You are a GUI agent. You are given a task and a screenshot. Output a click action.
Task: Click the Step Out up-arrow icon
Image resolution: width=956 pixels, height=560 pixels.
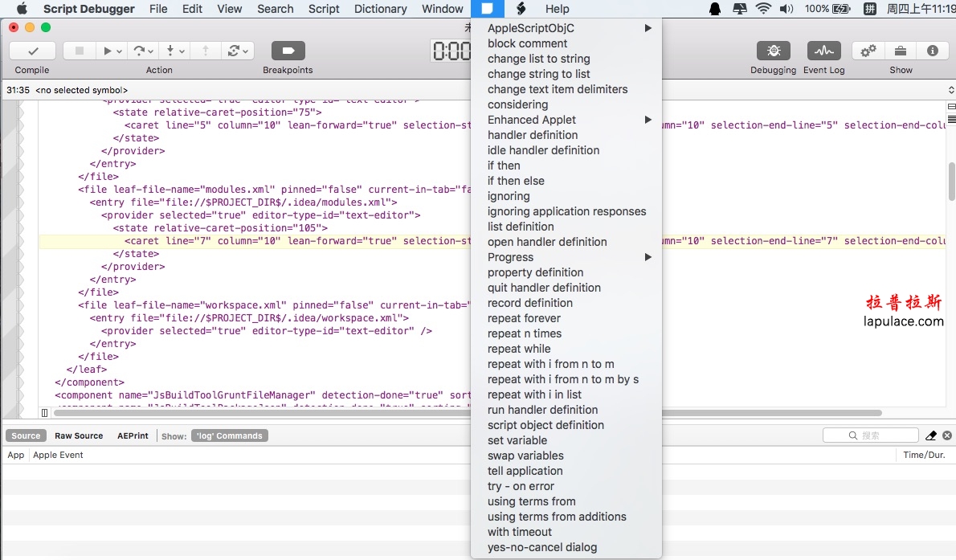click(x=206, y=51)
